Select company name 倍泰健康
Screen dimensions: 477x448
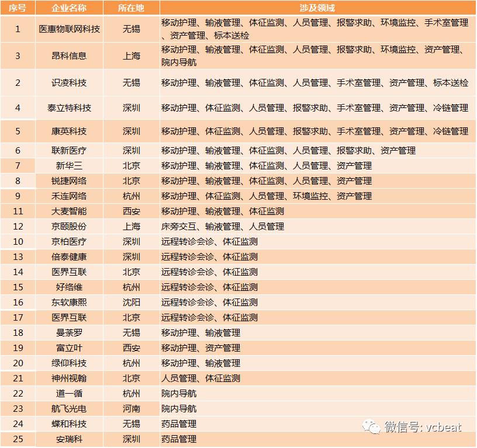pyautogui.click(x=69, y=256)
